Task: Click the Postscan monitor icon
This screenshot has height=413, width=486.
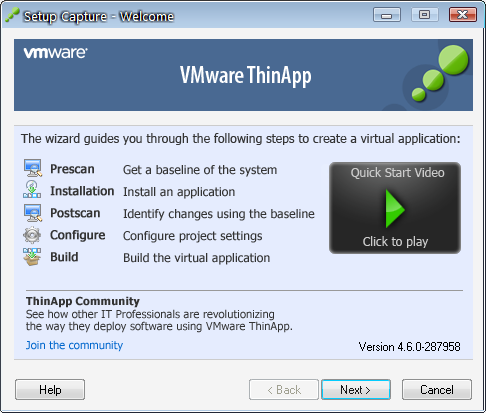Action: 33,213
